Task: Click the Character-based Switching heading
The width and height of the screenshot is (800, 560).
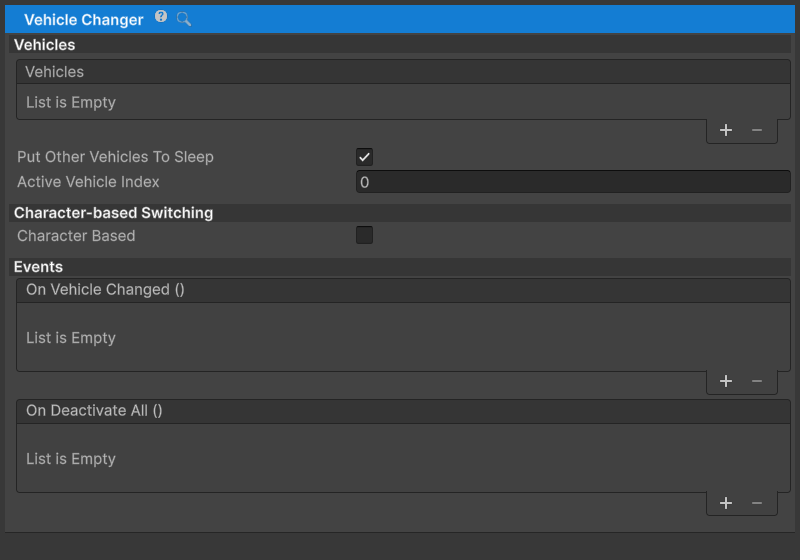Action: click(113, 213)
